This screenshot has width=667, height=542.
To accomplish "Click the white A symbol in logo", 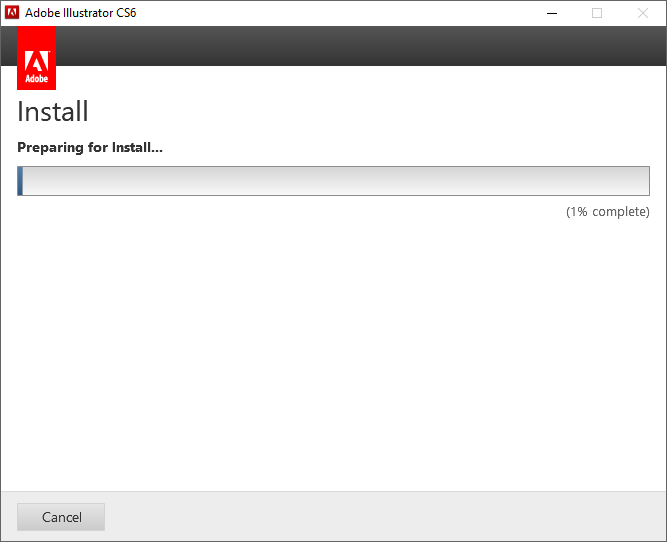I will tap(37, 61).
